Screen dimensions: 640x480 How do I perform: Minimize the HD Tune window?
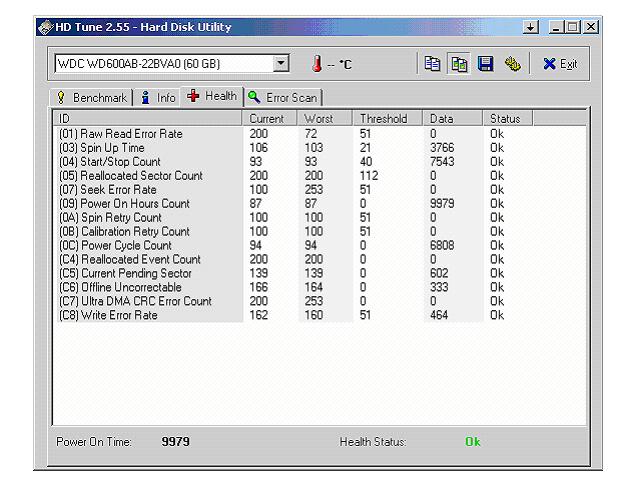click(x=556, y=27)
